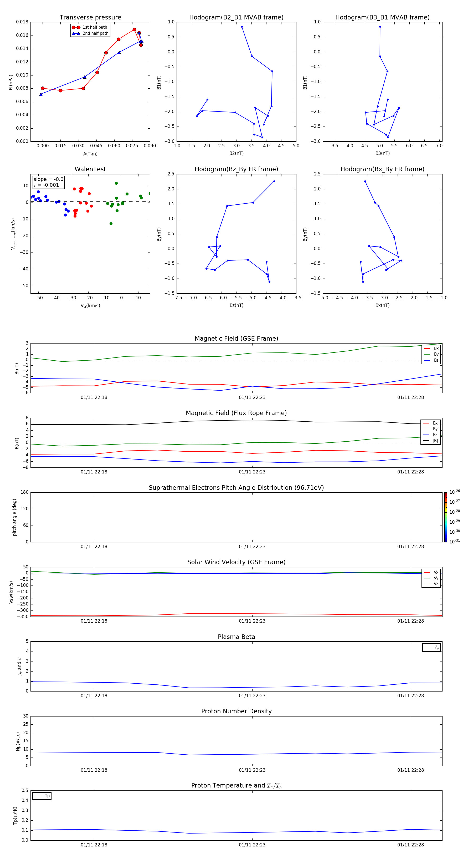Click By(nT) y-axis label of Bx_By hodogram
The height and width of the screenshot is (868, 473).
(x=305, y=234)
